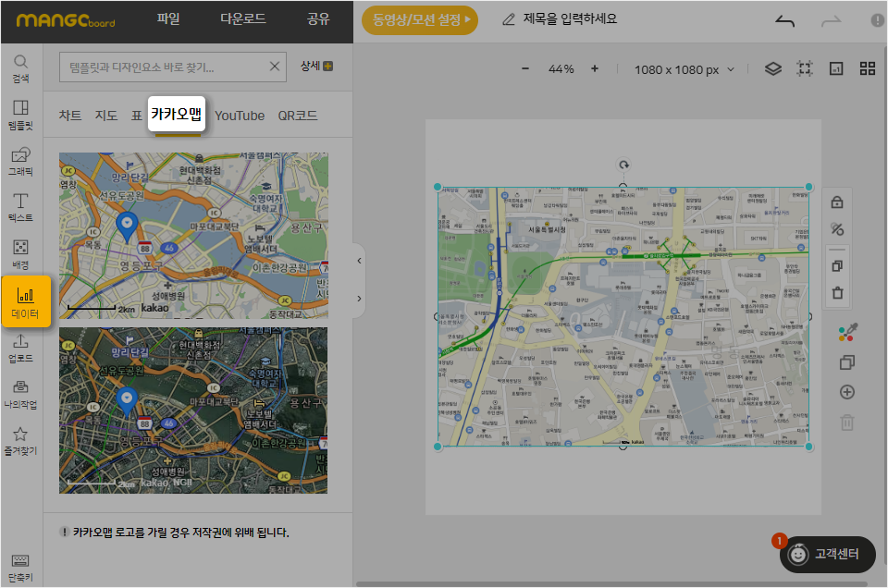Click the MANGOboard logo
The image size is (888, 588).
(x=66, y=21)
